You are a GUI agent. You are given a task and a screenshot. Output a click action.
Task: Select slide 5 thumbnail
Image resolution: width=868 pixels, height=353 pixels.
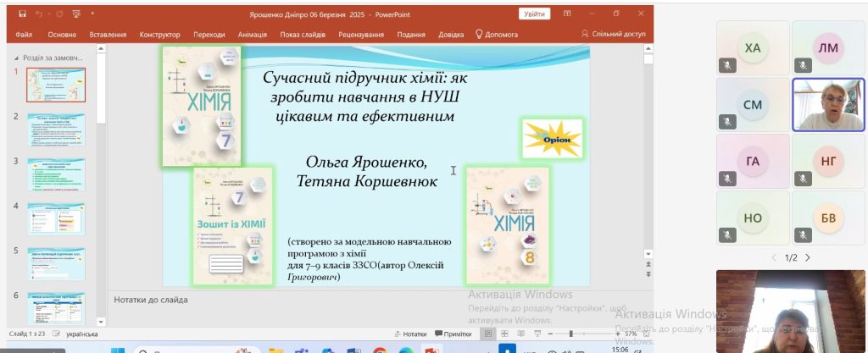point(56,264)
